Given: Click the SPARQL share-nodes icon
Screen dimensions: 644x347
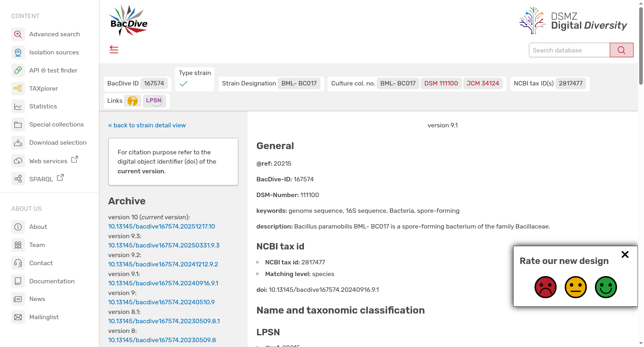Looking at the screenshot, I should coord(18,179).
